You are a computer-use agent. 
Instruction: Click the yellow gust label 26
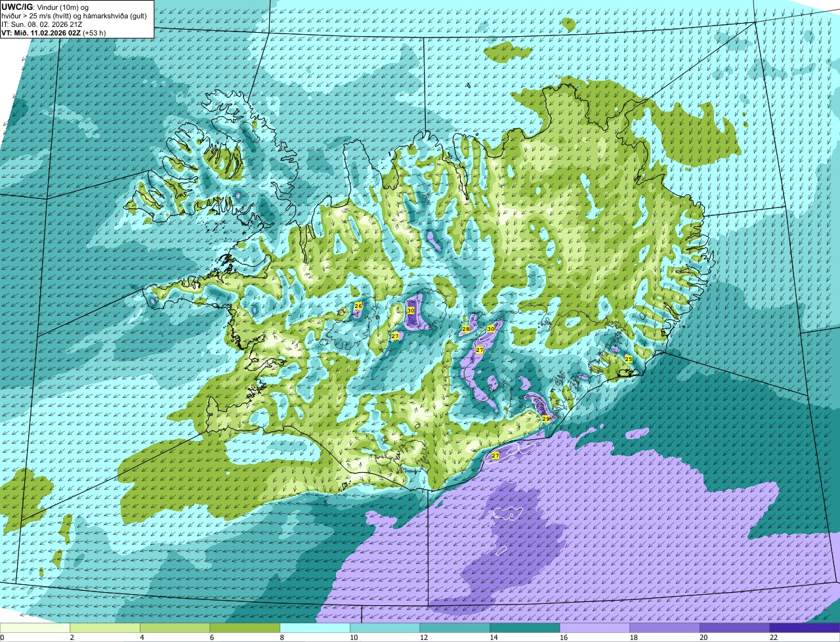pyautogui.click(x=358, y=306)
